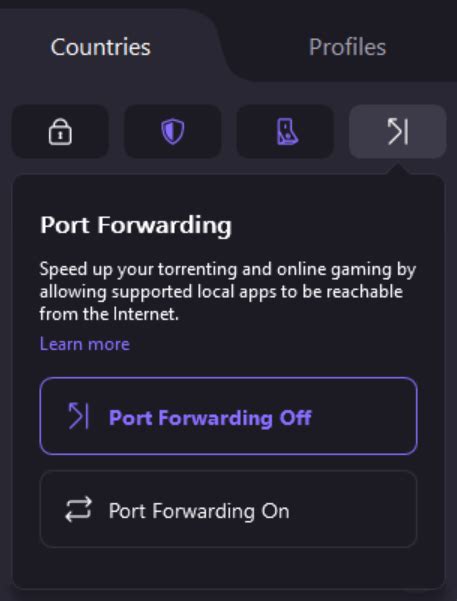Open the Learn more link

tap(85, 344)
